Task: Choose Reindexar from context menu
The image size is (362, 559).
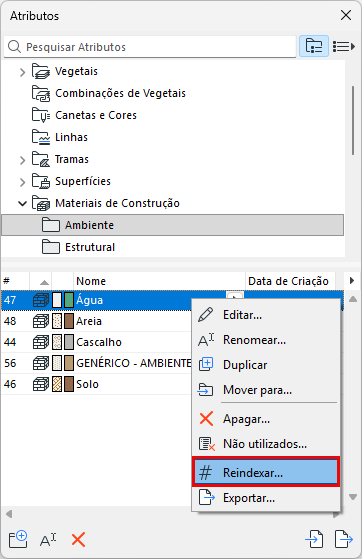Action: point(266,472)
